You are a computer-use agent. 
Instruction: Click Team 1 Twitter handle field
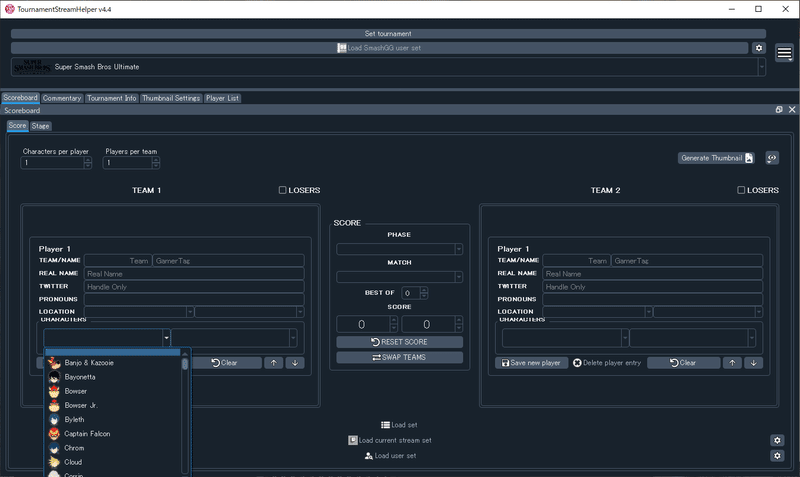(194, 287)
